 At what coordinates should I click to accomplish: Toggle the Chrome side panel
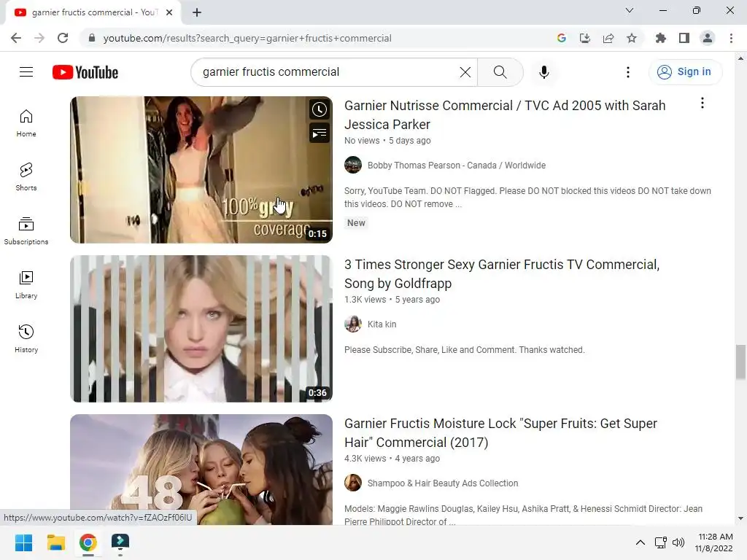pos(684,38)
